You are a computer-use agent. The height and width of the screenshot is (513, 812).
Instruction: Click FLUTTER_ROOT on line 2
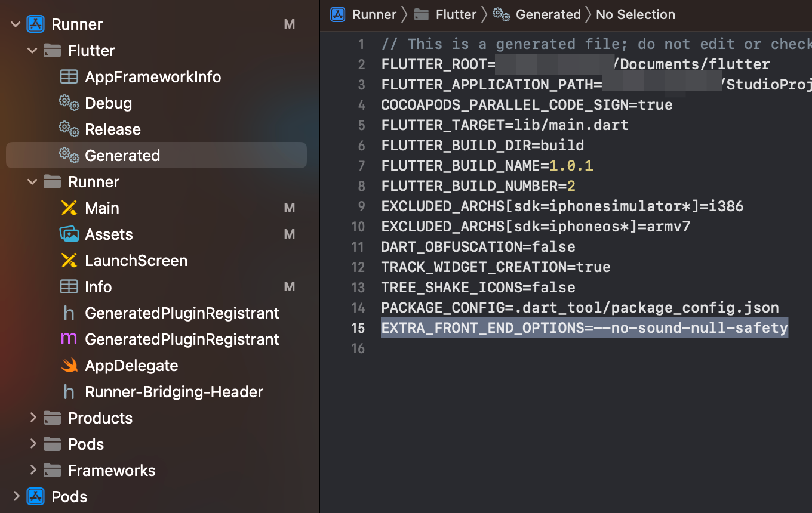[434, 64]
